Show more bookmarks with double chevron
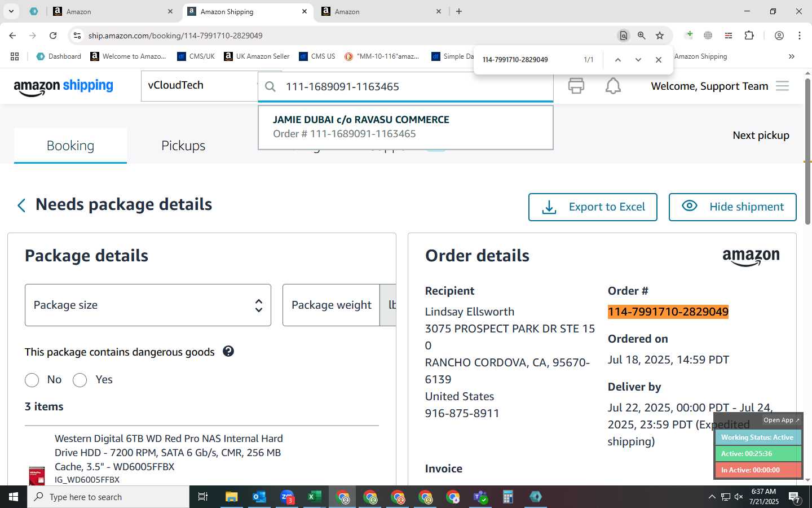The height and width of the screenshot is (508, 812). pyautogui.click(x=792, y=56)
